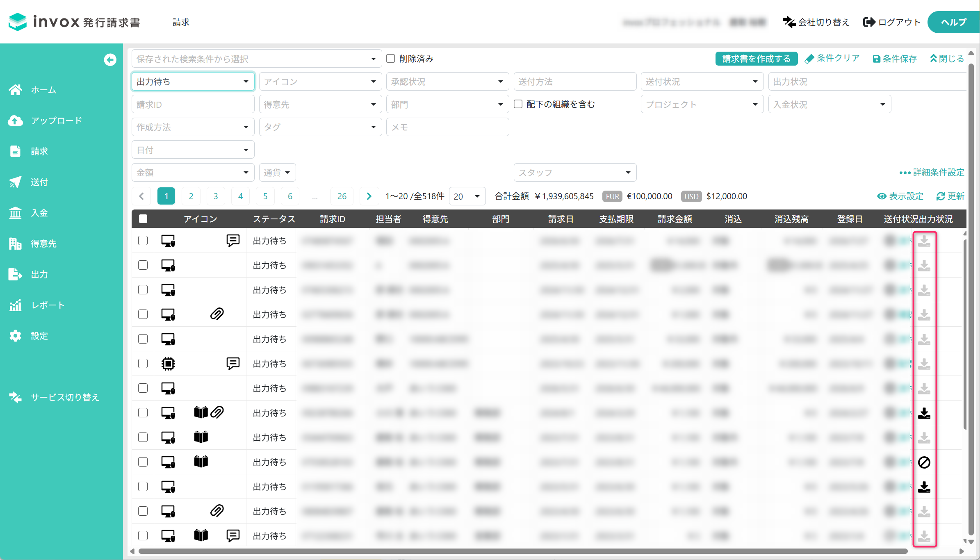Click the 条件クリア eraser icon
Screen dimensions: 980x560
(x=809, y=59)
